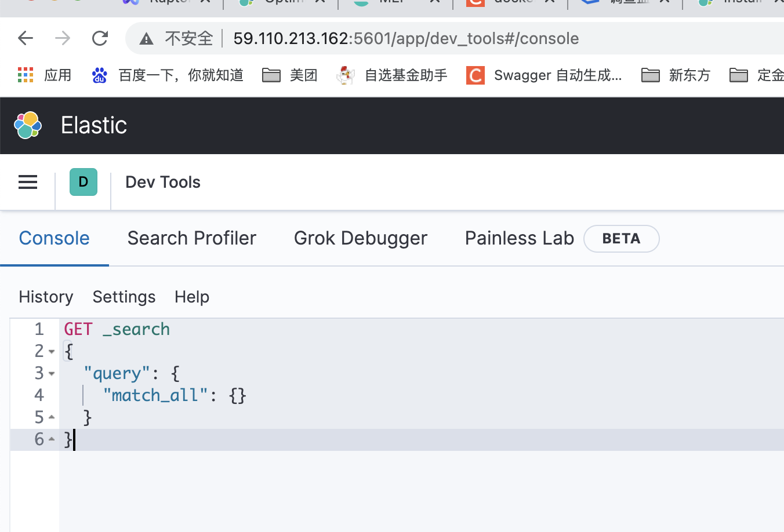Click the GET _search request line
784x532 pixels.
117,329
